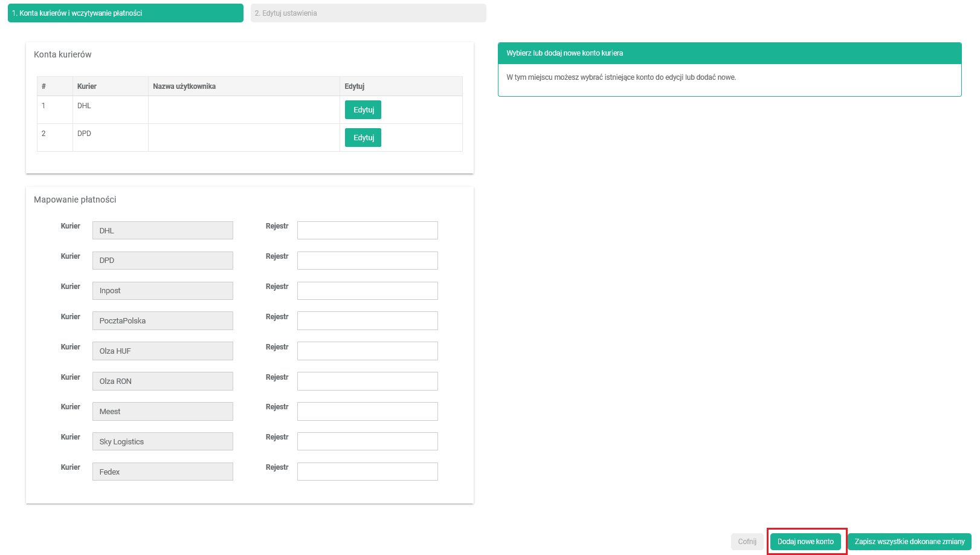The height and width of the screenshot is (555, 980).
Task: Switch to the Edytuj ustawienia tab
Action: (x=368, y=13)
